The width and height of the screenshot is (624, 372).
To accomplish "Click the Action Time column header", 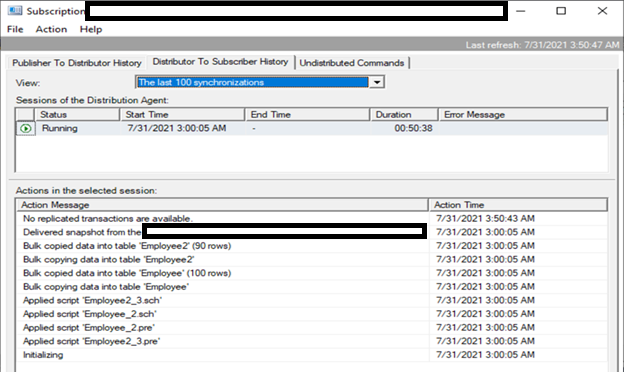I will pos(519,205).
